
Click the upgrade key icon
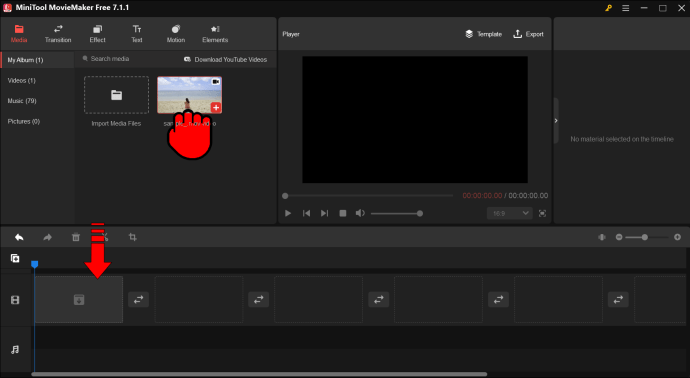tap(608, 8)
